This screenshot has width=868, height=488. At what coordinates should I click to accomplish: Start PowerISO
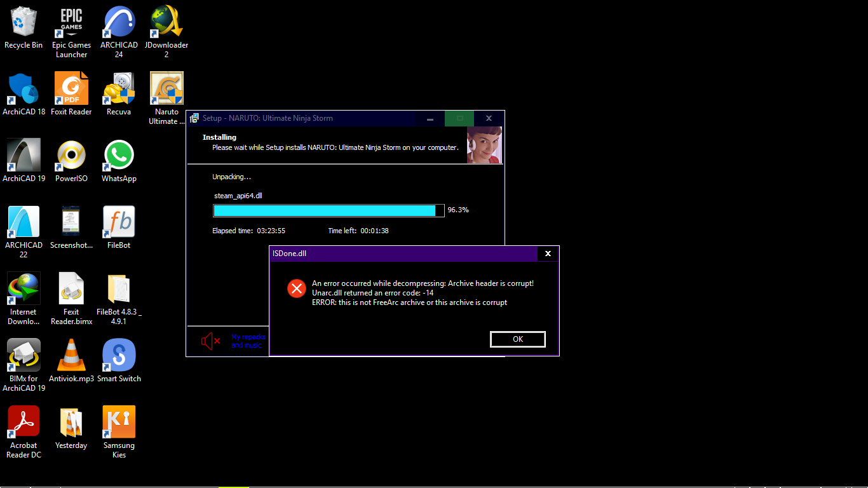click(x=71, y=154)
